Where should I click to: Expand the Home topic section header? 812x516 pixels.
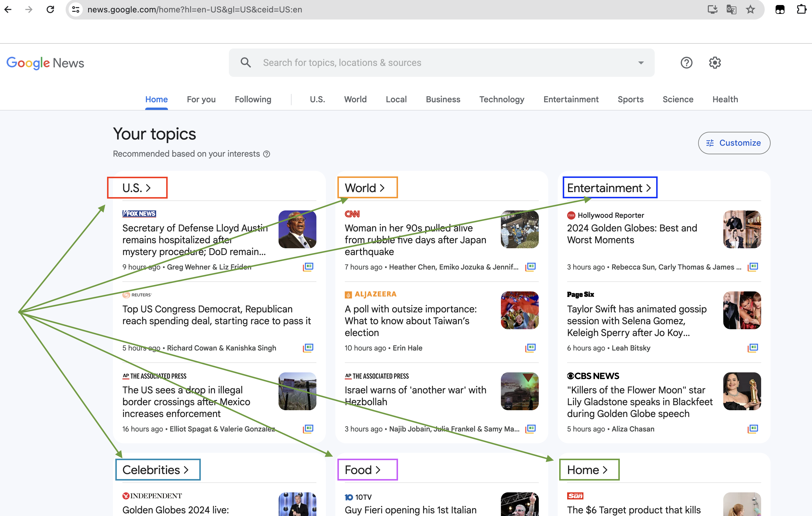tap(587, 470)
